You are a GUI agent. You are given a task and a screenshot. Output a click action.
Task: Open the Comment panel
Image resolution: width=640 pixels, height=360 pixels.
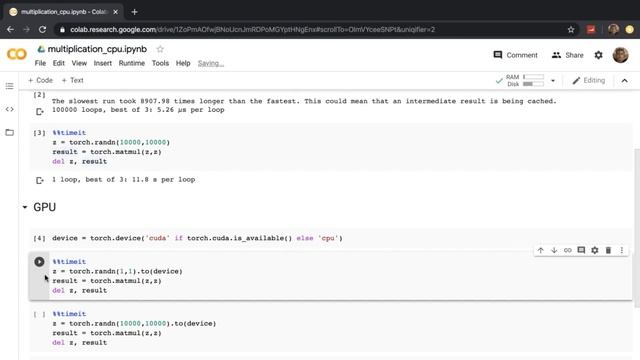516,55
